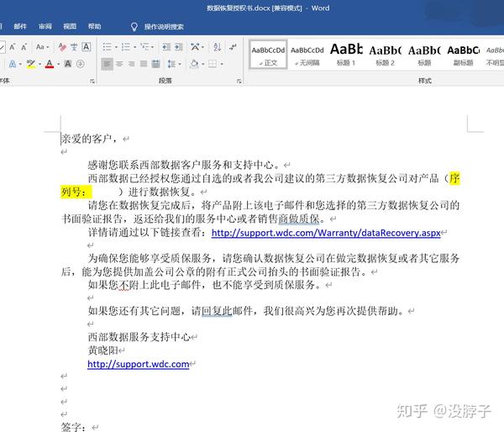Apply the 标题 2 style
Viewport: 504px width, 432px height.
385,55
